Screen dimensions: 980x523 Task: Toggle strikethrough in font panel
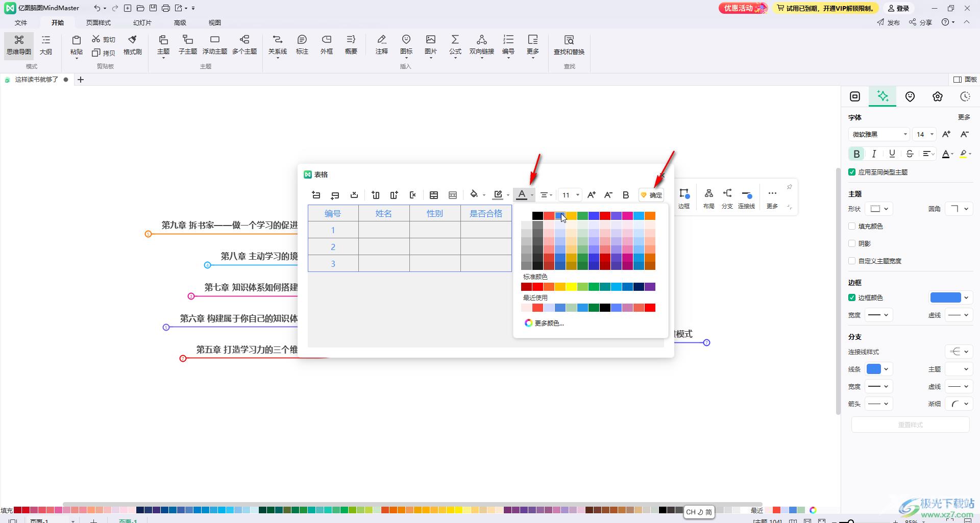click(910, 154)
